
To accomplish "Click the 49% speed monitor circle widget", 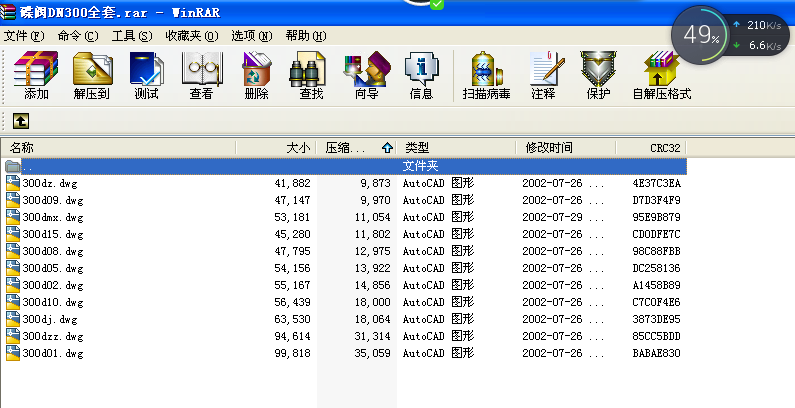I will (701, 35).
